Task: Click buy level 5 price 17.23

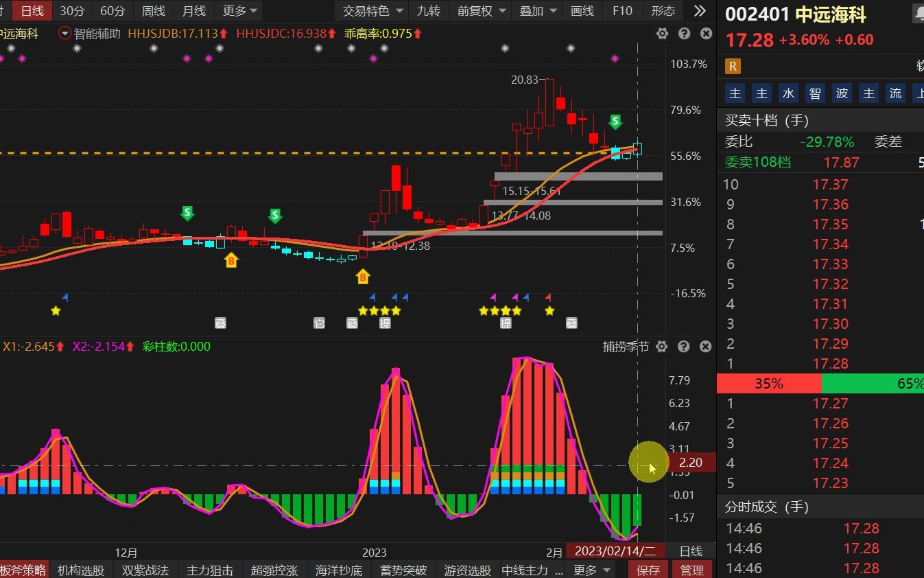Action: point(831,483)
